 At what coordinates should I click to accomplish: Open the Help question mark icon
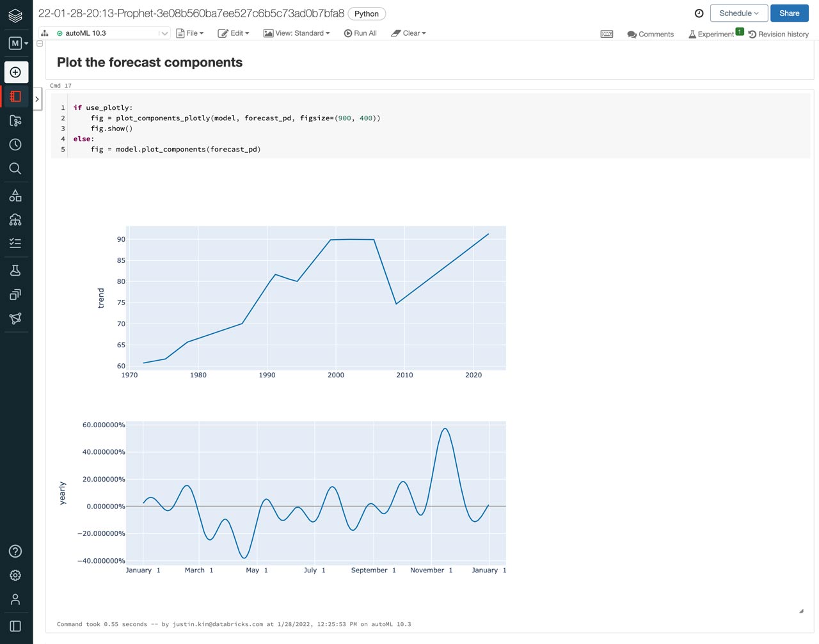pos(16,551)
